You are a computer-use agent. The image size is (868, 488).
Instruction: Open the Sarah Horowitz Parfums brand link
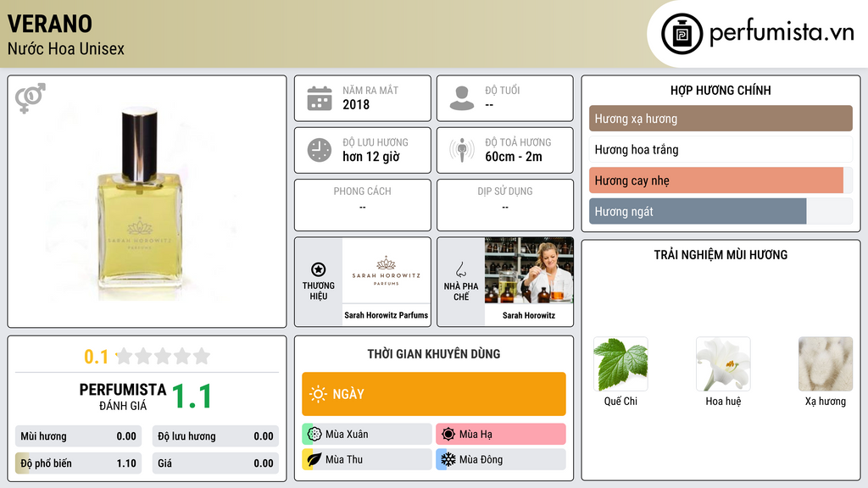386,315
